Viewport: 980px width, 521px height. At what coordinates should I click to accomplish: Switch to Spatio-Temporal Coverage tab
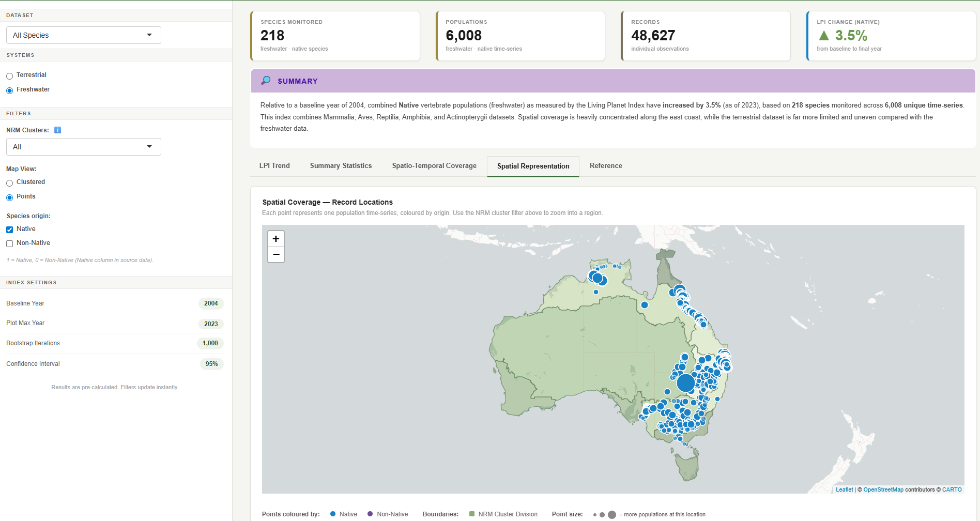click(x=434, y=166)
